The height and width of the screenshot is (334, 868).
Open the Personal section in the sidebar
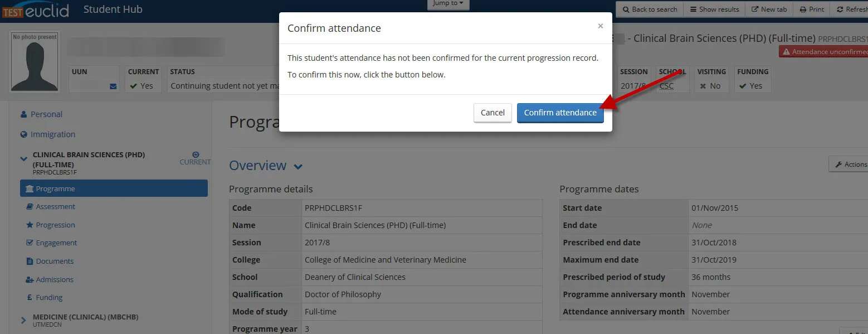point(46,114)
